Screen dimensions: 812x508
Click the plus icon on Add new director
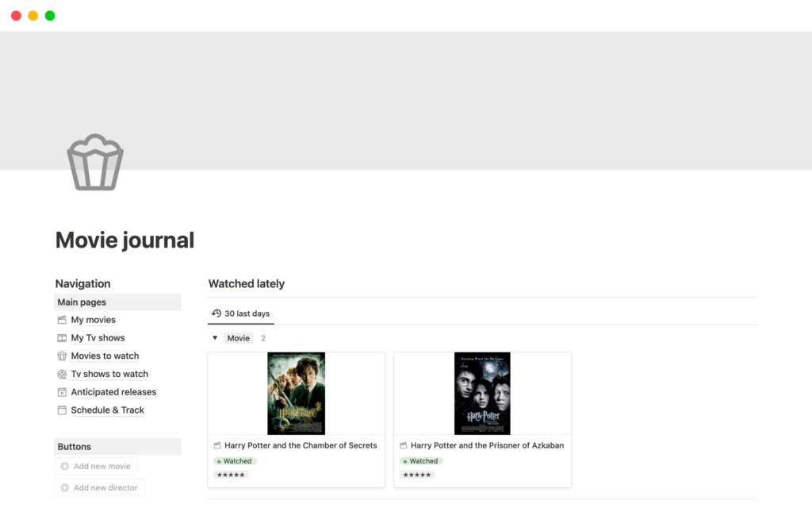[x=65, y=488]
